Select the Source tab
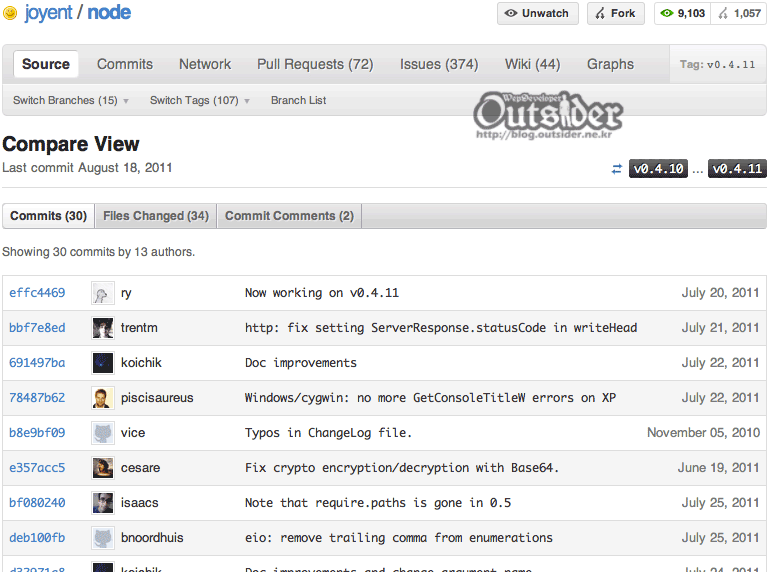 [46, 64]
